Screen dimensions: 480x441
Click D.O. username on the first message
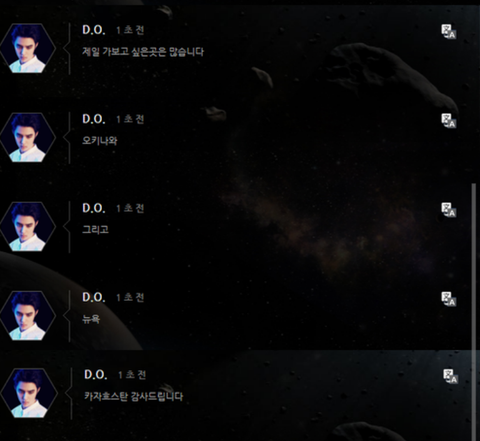tap(94, 30)
